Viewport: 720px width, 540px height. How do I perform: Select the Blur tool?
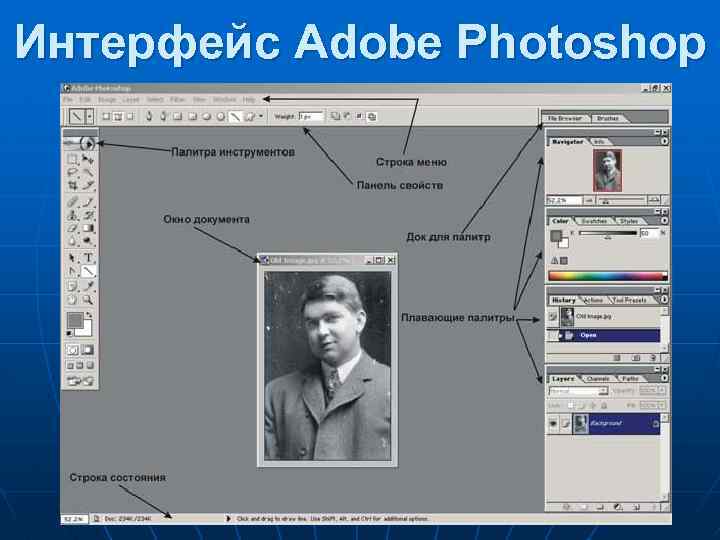coord(72,241)
